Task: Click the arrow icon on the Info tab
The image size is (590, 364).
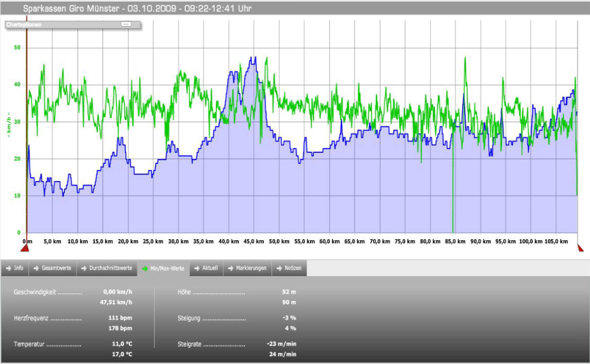Action: click(8, 268)
